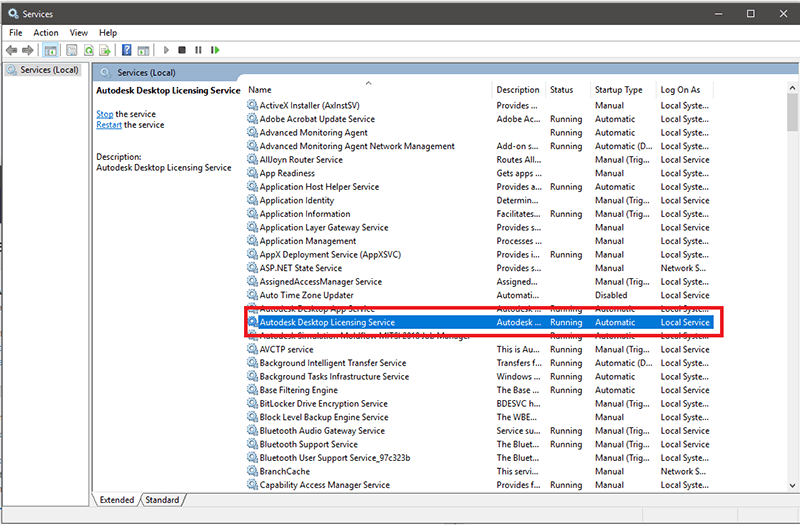The width and height of the screenshot is (800, 525).
Task: Click the Stop the service link
Action: pyautogui.click(x=105, y=114)
